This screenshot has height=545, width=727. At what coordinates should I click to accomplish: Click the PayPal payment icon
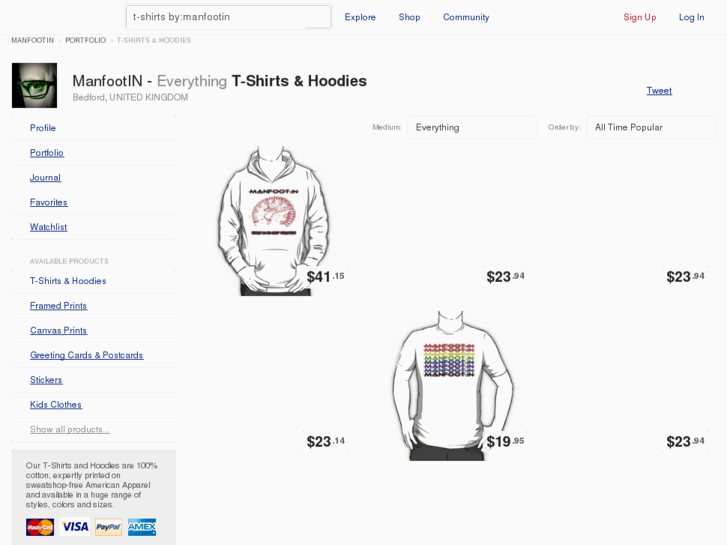tap(108, 527)
